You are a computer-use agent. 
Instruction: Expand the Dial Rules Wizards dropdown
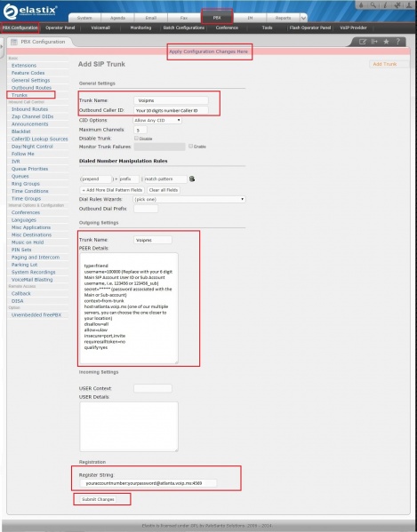[189, 199]
